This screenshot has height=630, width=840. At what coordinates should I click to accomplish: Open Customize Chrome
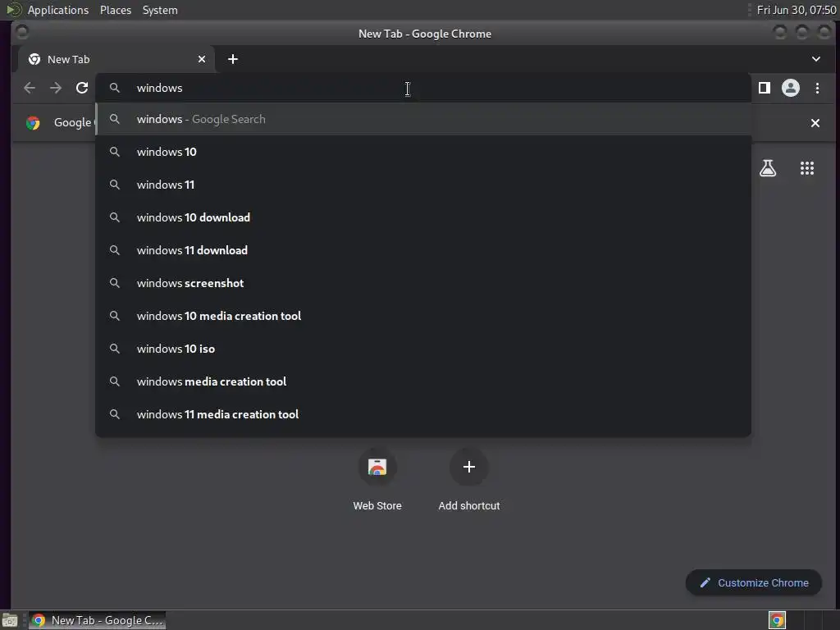point(754,582)
